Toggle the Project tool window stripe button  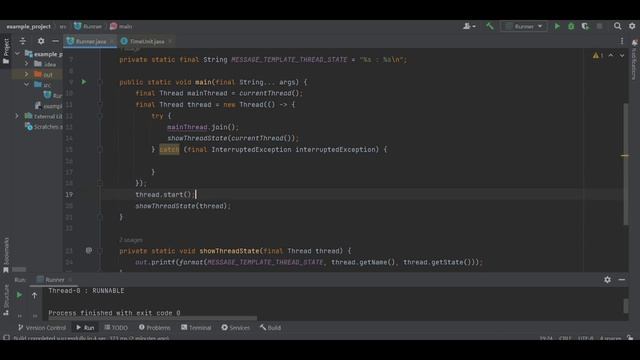pyautogui.click(x=6, y=51)
